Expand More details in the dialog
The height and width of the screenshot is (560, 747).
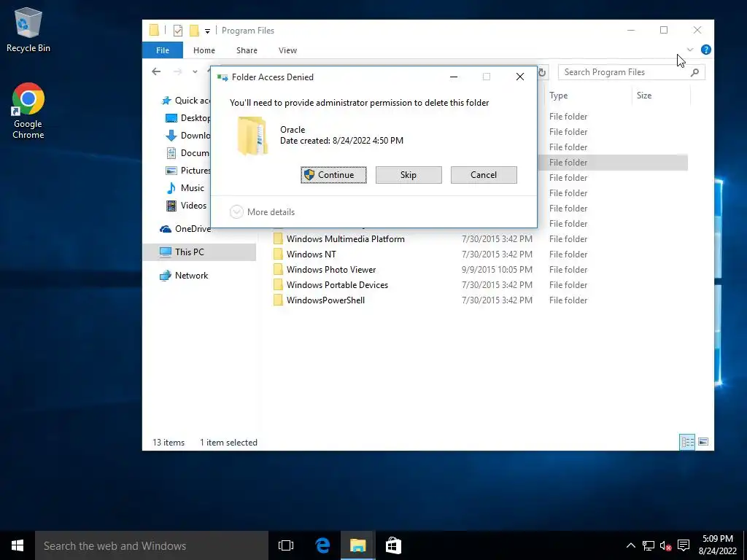263,212
